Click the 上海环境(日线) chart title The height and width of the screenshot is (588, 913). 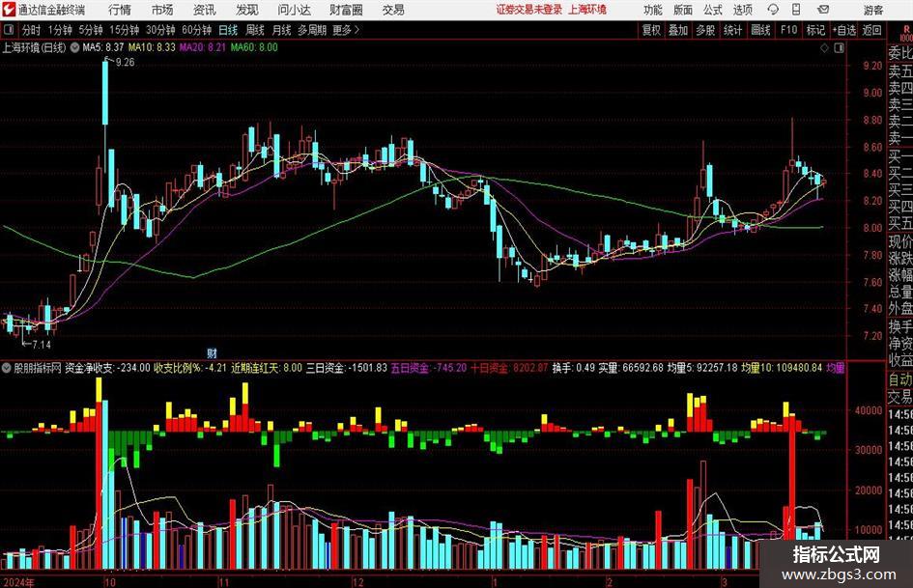pos(35,47)
